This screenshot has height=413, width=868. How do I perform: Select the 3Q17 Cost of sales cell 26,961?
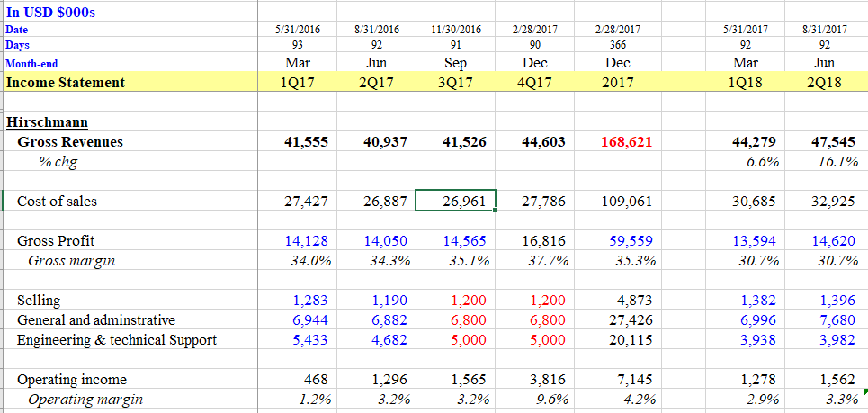456,201
